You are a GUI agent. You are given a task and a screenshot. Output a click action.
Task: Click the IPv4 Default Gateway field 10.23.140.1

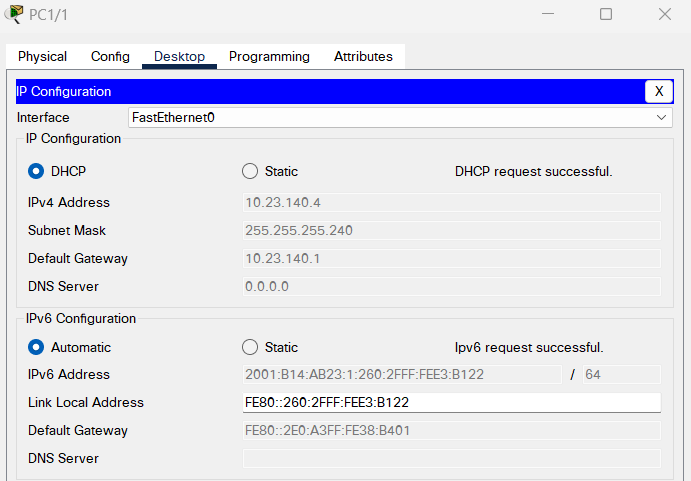pos(452,258)
